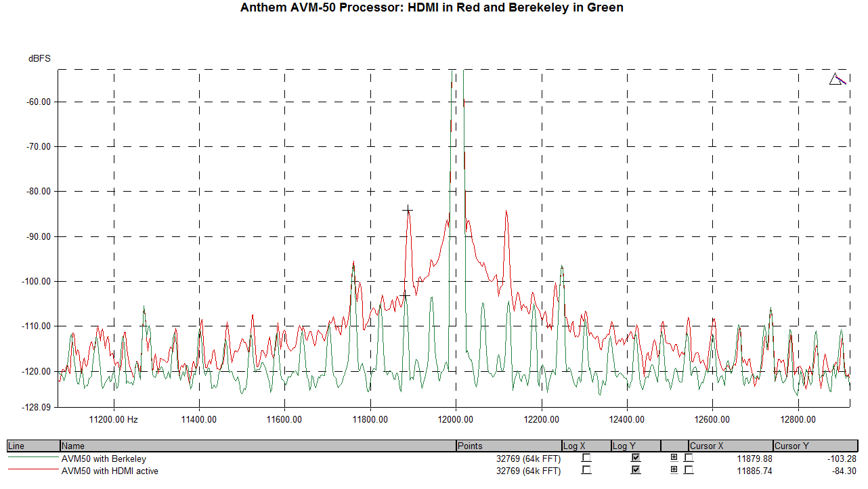Click the graph title 'Anthem AVM-50 Processor'

tap(322, 8)
